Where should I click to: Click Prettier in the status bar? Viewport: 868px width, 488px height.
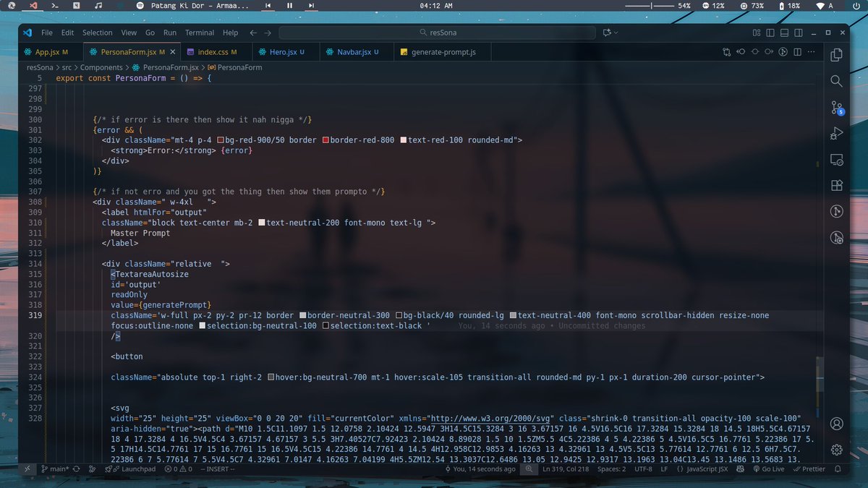coord(809,468)
